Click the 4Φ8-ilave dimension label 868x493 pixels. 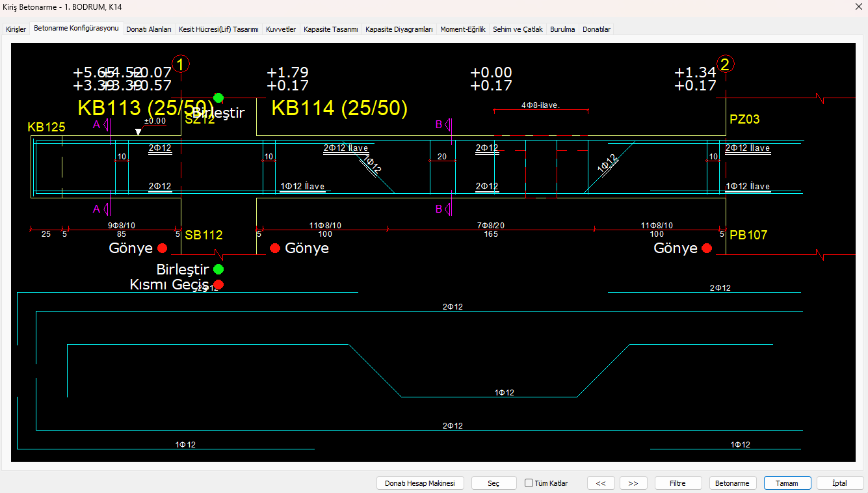click(x=541, y=105)
